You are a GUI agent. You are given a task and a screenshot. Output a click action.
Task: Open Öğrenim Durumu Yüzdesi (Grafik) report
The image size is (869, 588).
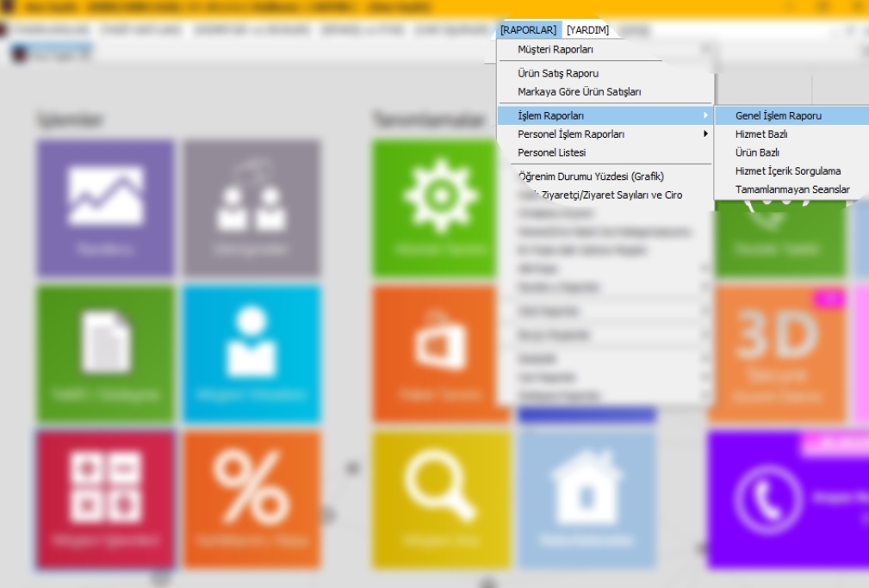[x=590, y=176]
